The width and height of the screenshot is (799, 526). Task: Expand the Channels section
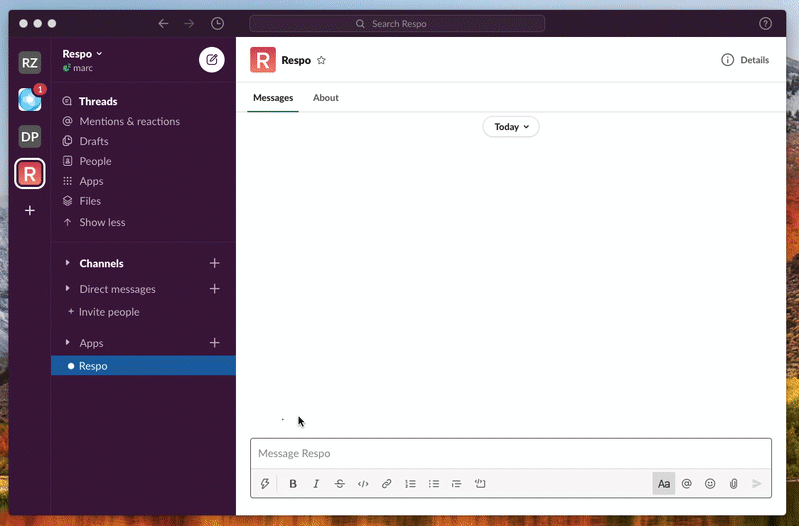click(67, 263)
